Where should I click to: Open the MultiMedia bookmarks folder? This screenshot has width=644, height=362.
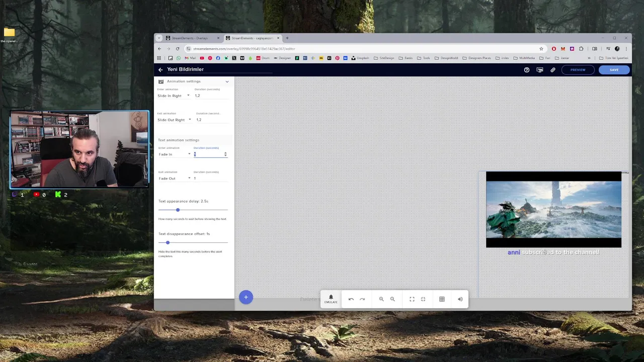524,58
